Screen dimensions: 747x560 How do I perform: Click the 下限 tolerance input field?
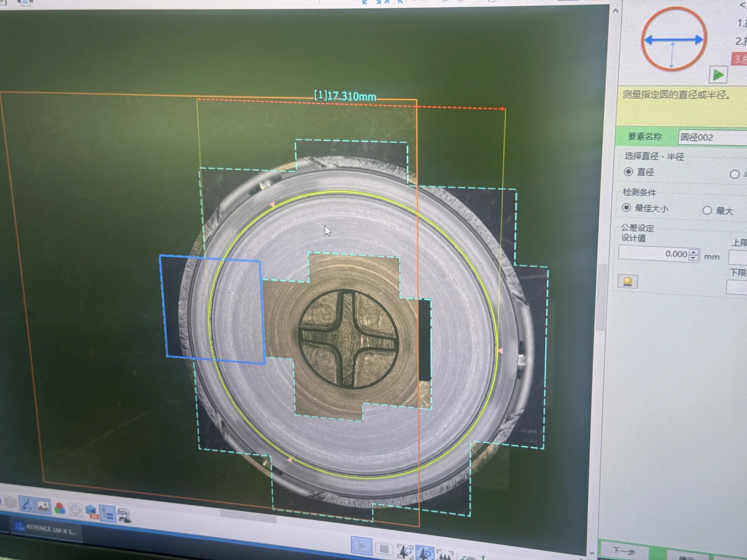[737, 287]
